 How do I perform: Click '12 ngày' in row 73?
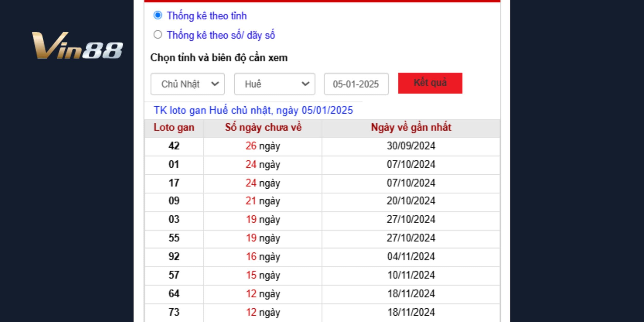click(263, 312)
